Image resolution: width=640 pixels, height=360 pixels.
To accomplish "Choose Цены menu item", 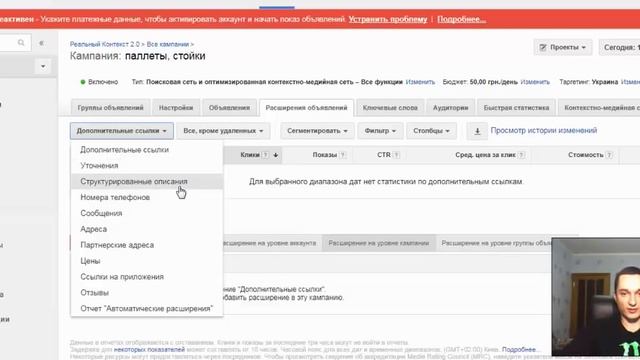I will tap(147, 261).
